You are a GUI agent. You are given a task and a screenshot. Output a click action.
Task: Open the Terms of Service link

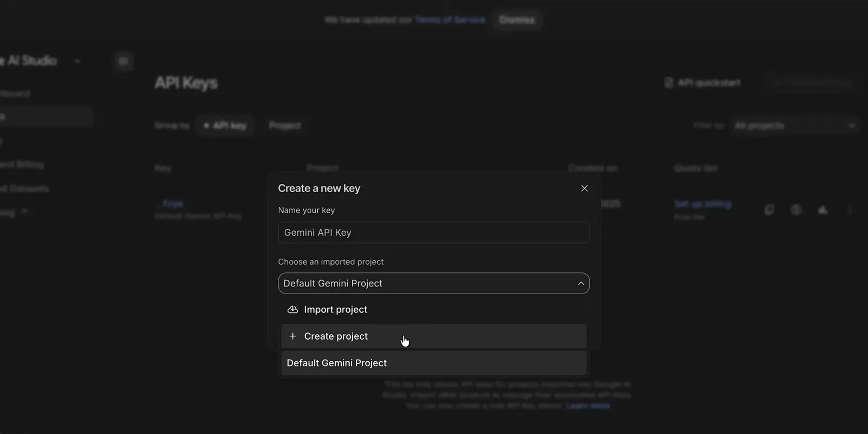tap(450, 20)
